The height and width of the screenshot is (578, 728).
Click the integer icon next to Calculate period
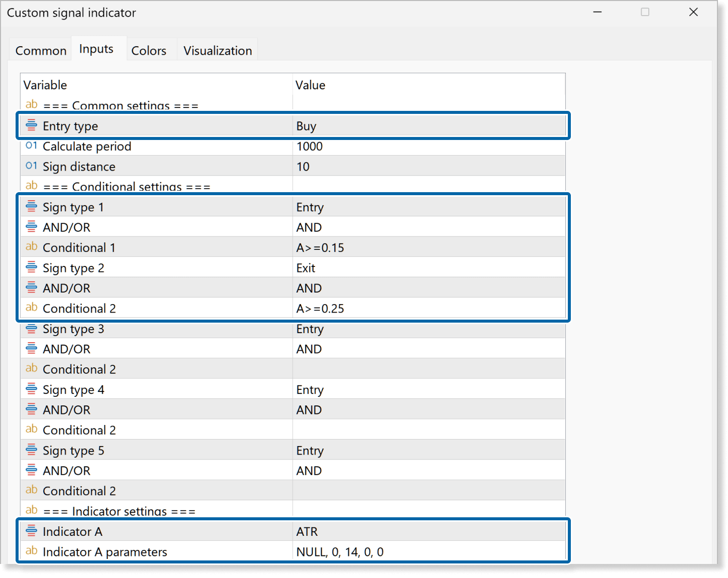[x=31, y=146]
